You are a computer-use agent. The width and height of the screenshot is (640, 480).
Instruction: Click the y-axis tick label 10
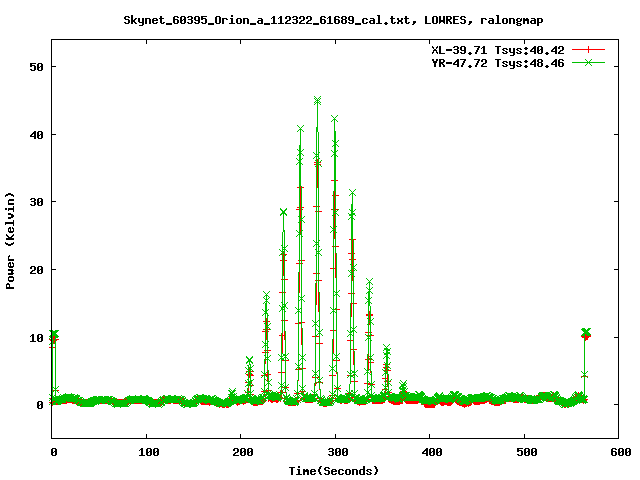point(36,338)
